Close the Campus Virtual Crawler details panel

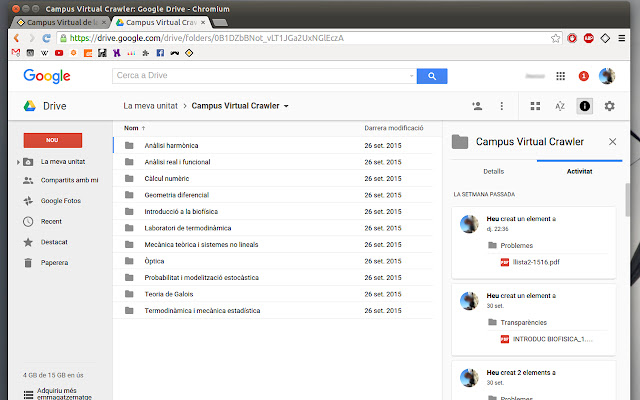[x=612, y=142]
